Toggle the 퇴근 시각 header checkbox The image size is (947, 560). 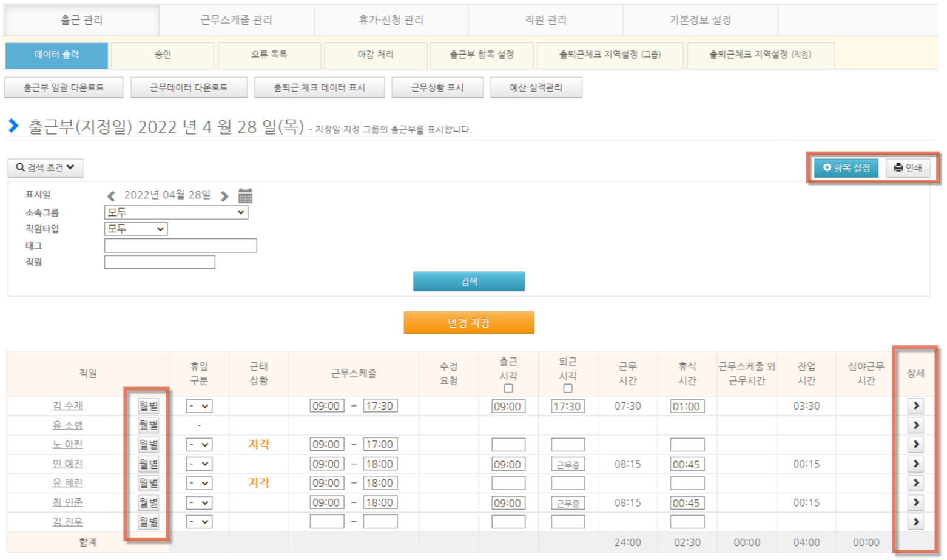(568, 388)
